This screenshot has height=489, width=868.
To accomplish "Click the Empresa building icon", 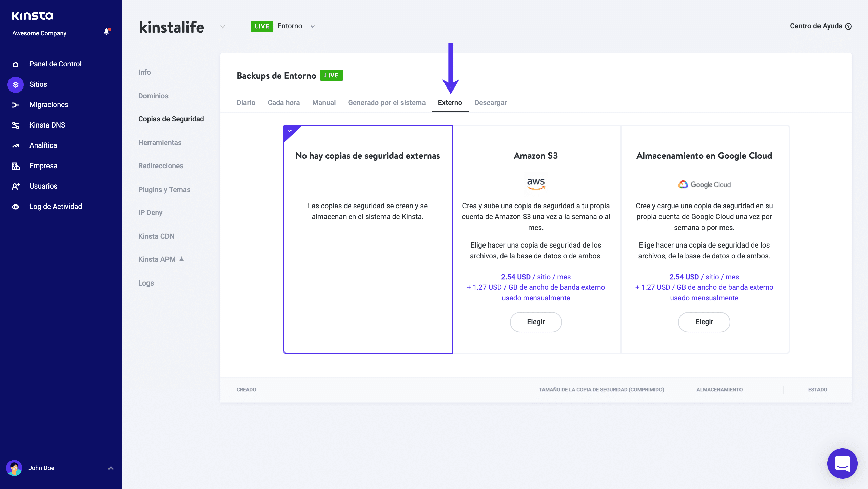I will click(16, 166).
